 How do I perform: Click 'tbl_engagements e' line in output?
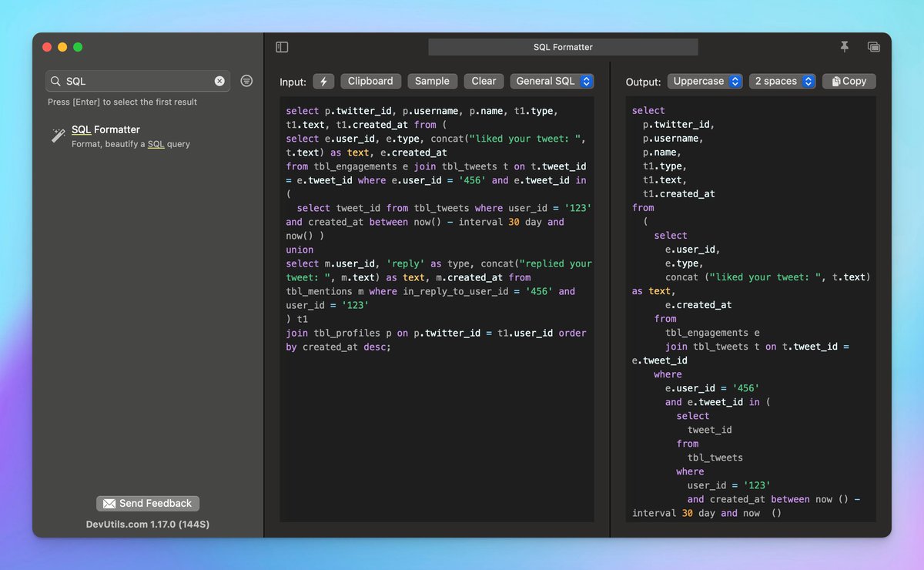[712, 333]
